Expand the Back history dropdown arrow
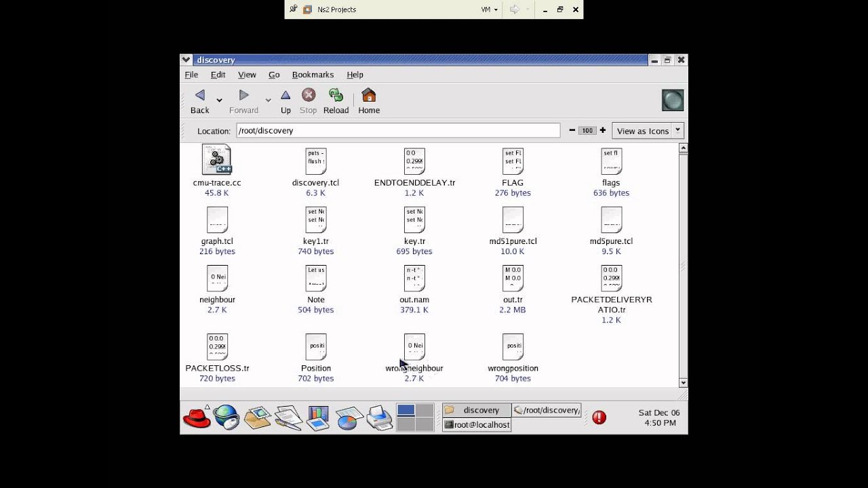 click(219, 100)
